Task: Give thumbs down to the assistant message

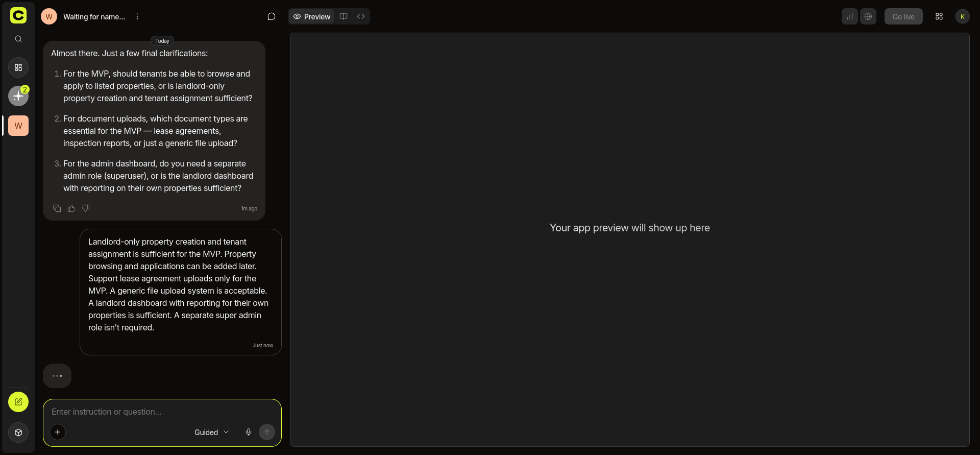Action: coord(86,208)
